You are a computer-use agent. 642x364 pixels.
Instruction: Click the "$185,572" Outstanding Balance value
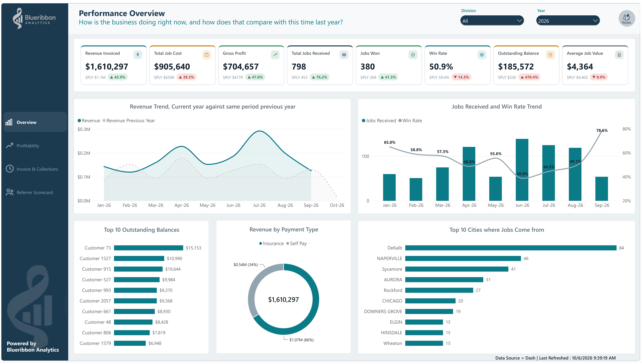coord(516,67)
